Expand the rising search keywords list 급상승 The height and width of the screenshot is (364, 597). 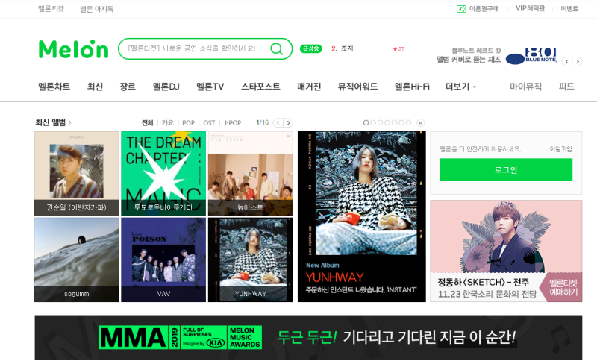(x=310, y=48)
